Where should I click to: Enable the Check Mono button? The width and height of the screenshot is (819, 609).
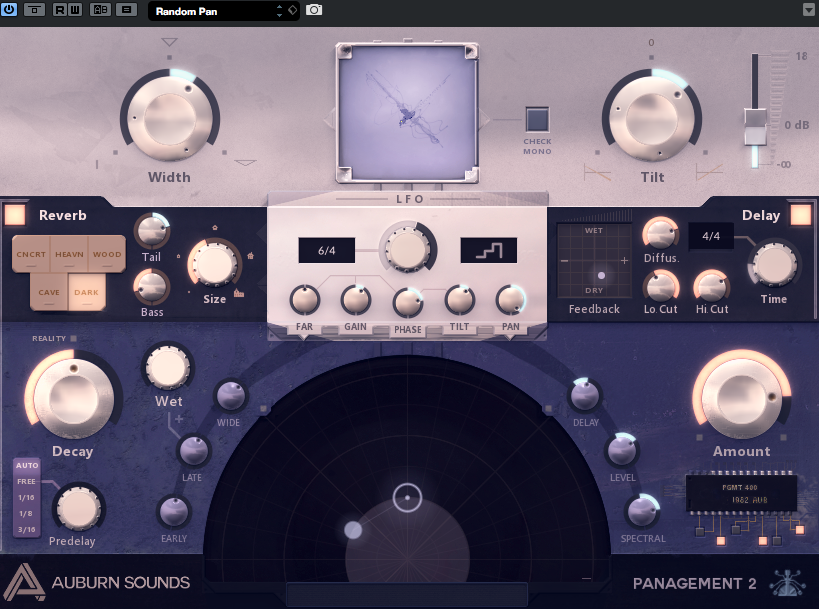538,120
